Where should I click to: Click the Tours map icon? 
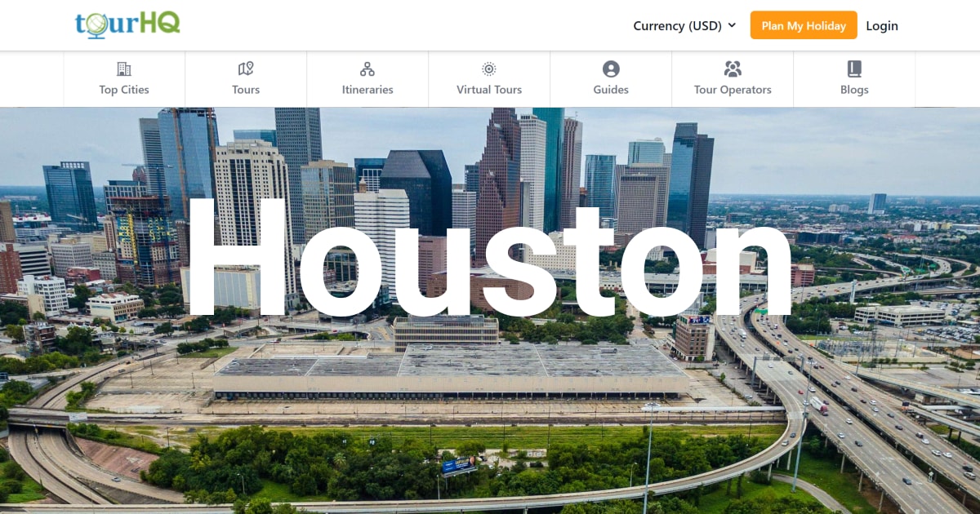coord(246,69)
